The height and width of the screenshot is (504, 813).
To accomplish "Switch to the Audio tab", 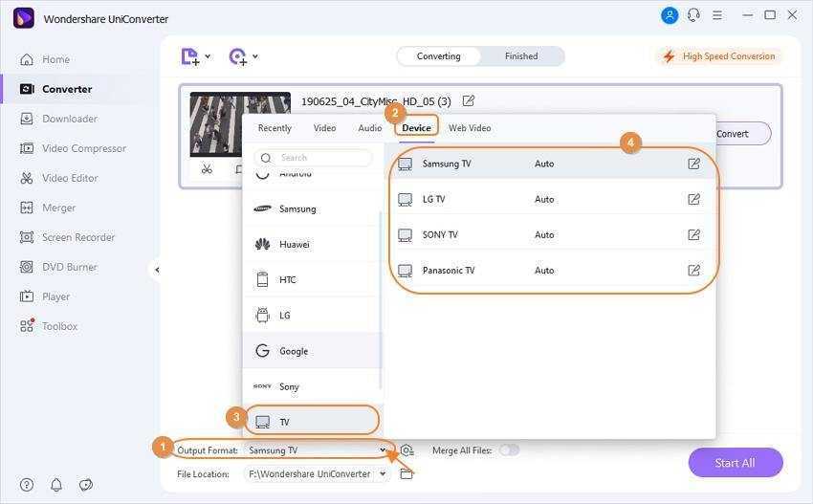I will (x=370, y=128).
